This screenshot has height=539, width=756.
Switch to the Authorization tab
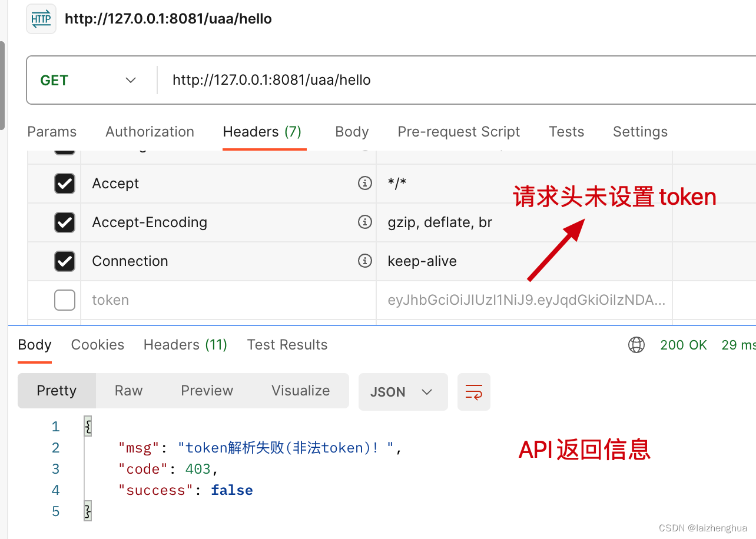pyautogui.click(x=150, y=132)
